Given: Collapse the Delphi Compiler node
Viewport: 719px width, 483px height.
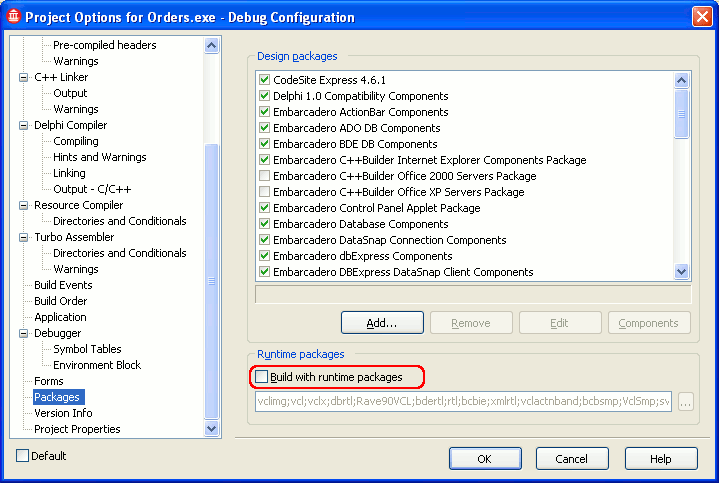Looking at the screenshot, I should click(24, 125).
